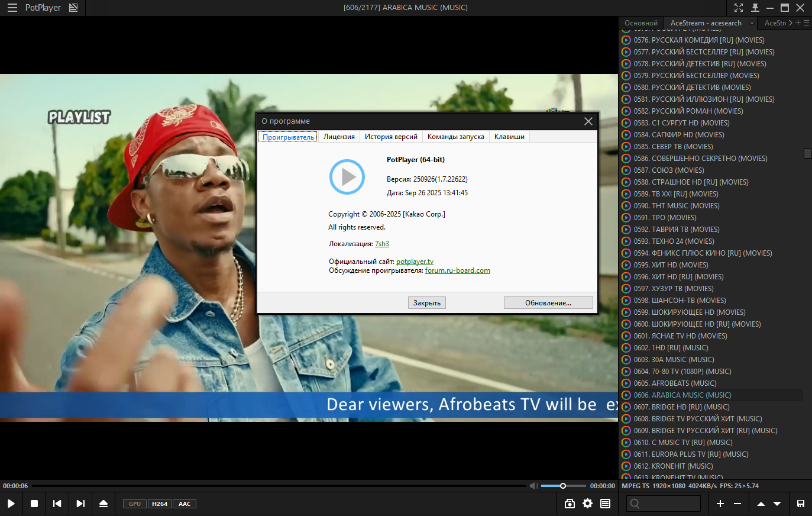Viewport: 812px width, 516px height.
Task: Add item with the playlist plus button
Action: pyautogui.click(x=720, y=504)
